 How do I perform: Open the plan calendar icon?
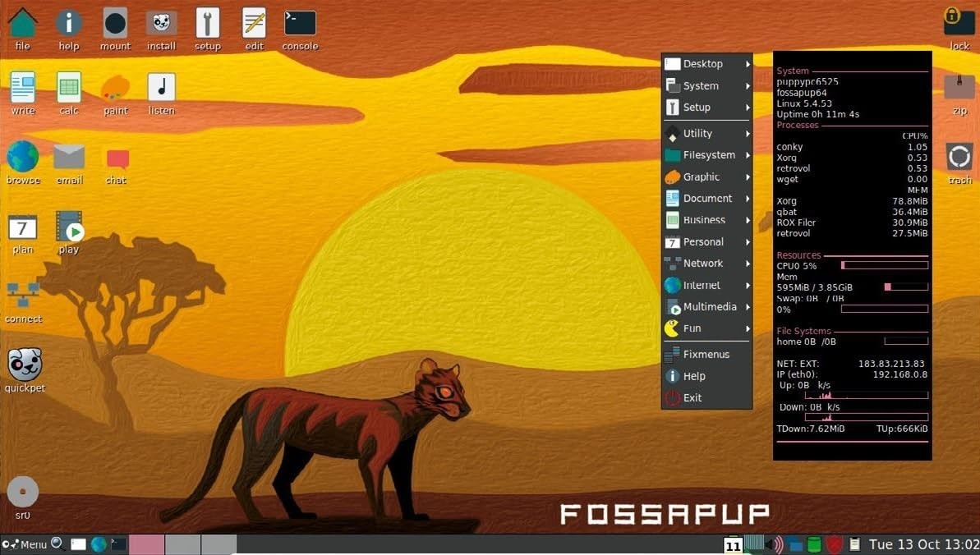22,227
